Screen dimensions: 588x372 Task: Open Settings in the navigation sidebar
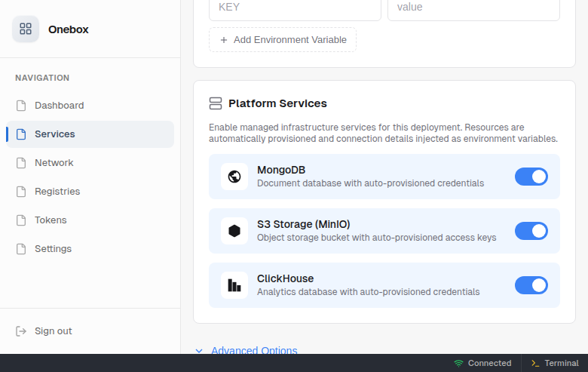(53, 249)
